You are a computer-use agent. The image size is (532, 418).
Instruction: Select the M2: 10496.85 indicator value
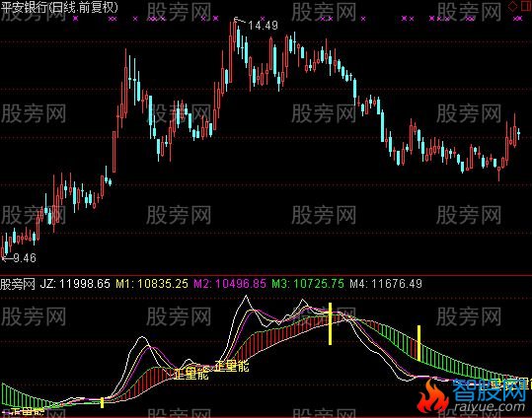coord(230,284)
